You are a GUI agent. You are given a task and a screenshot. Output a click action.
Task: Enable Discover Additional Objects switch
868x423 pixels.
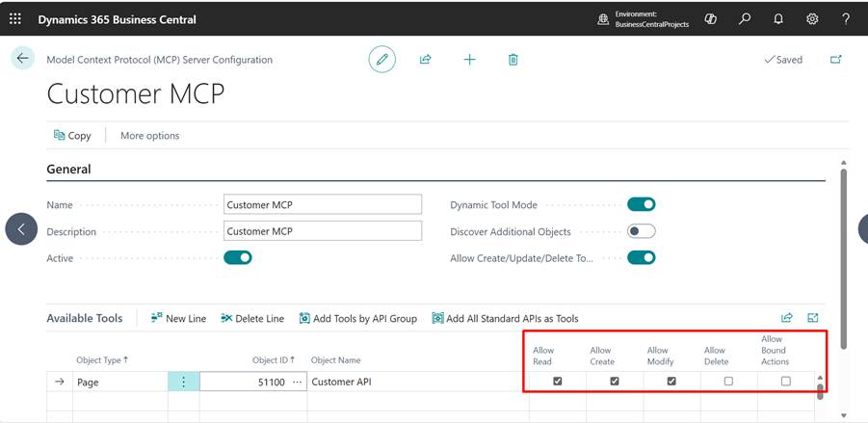(641, 231)
